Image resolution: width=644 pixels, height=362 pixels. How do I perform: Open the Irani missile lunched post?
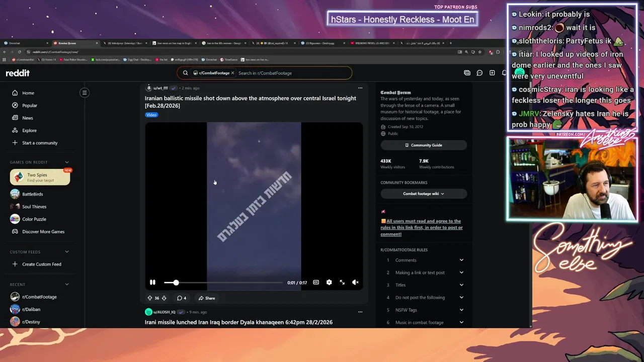pyautogui.click(x=238, y=322)
